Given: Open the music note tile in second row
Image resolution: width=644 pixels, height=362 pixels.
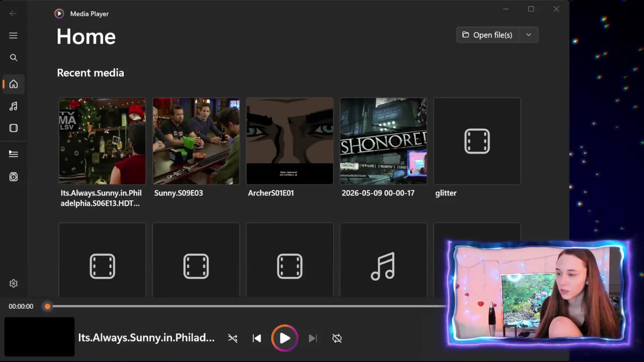Looking at the screenshot, I should (383, 260).
